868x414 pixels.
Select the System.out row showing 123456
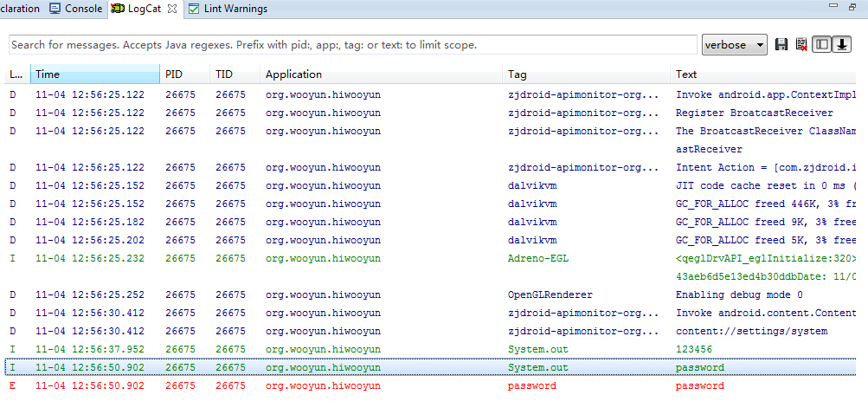431,349
